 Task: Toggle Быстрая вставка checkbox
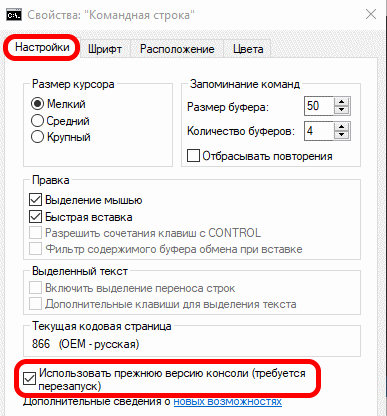click(x=35, y=217)
